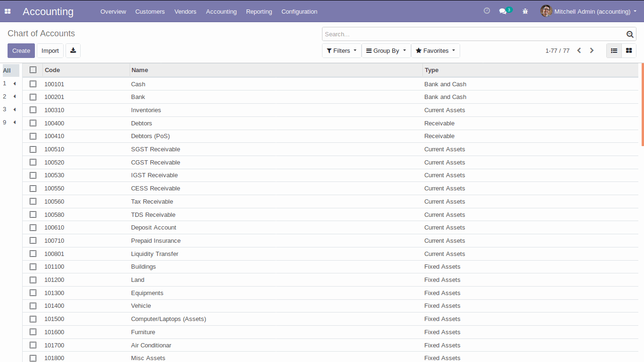
Task: Click the download export icon button
Action: 73,50
